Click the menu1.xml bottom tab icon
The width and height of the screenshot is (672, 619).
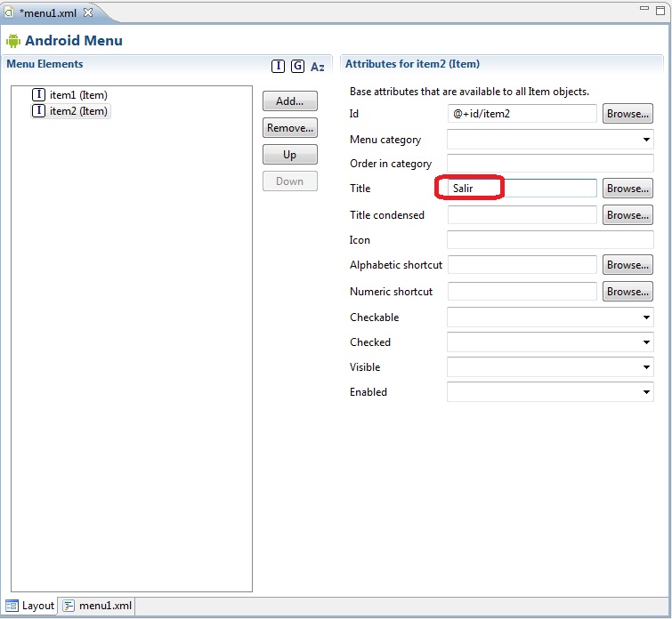pos(69,606)
